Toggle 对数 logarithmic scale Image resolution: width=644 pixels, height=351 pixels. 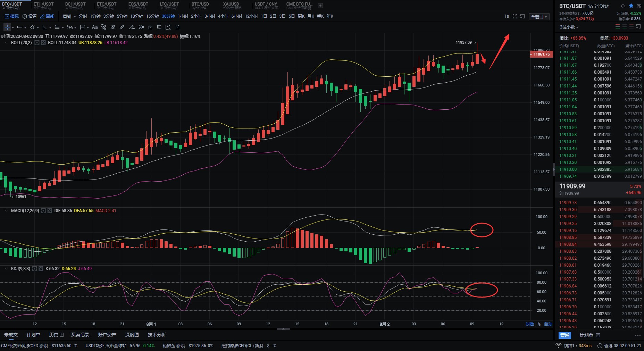point(530,324)
